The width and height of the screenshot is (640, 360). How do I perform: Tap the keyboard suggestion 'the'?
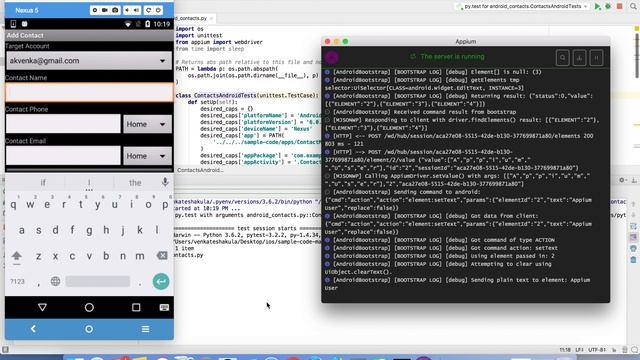tap(135, 183)
